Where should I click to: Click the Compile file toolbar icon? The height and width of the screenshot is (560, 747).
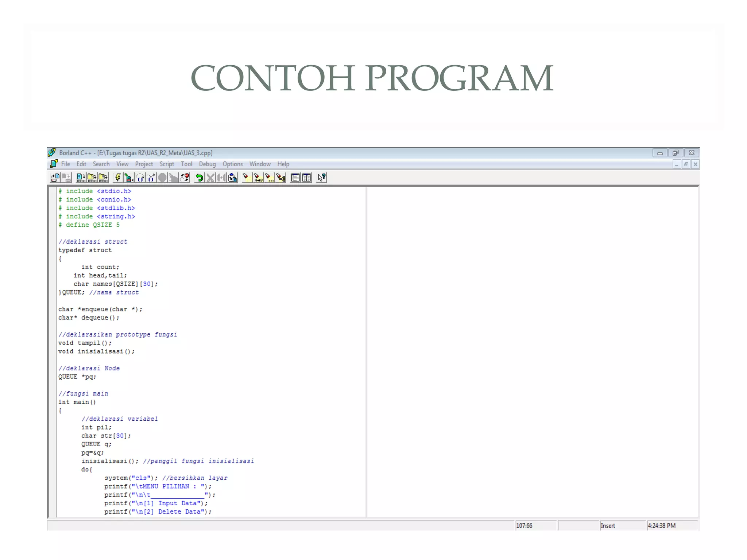(x=81, y=178)
